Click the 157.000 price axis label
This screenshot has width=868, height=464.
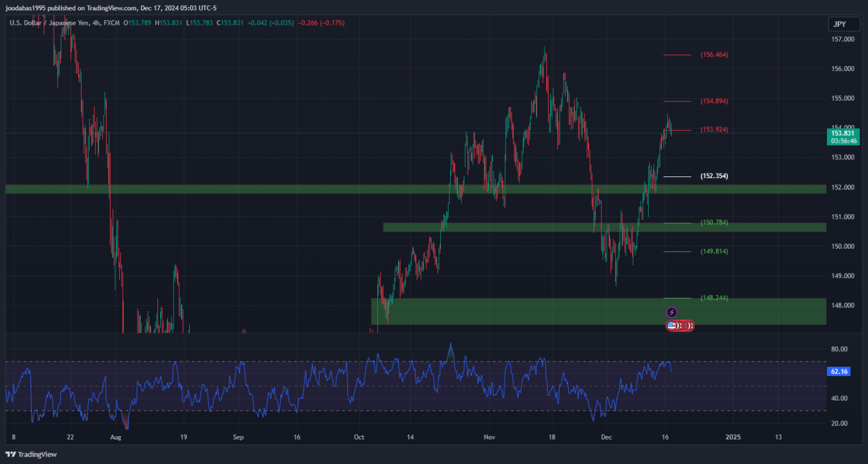click(843, 39)
